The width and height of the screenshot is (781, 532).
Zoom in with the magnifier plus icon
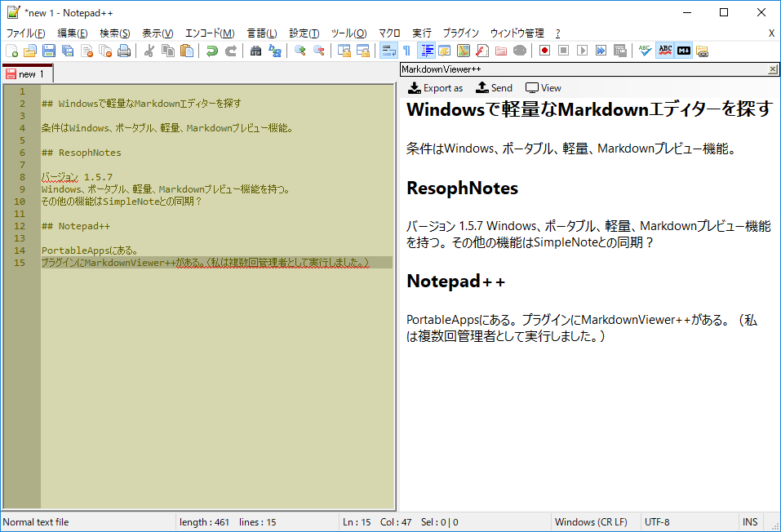point(300,51)
